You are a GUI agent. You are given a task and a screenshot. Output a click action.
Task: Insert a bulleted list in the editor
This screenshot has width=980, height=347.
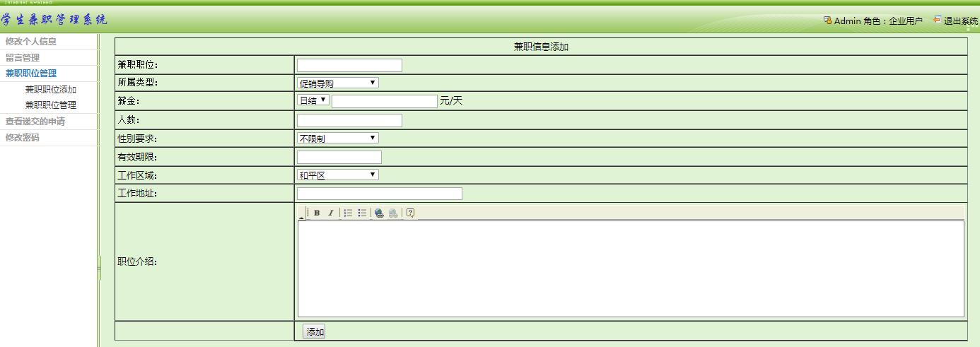(x=362, y=213)
